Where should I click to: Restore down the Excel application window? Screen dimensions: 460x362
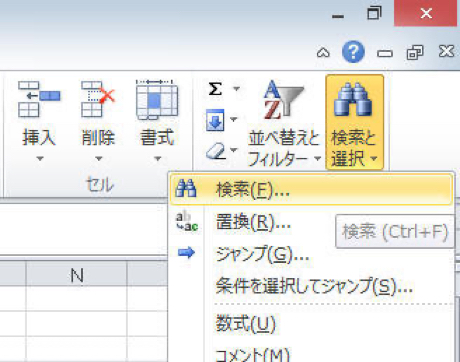click(374, 14)
